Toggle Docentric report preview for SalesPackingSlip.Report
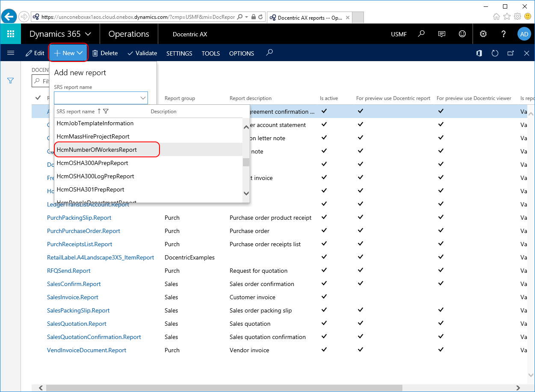 point(361,310)
